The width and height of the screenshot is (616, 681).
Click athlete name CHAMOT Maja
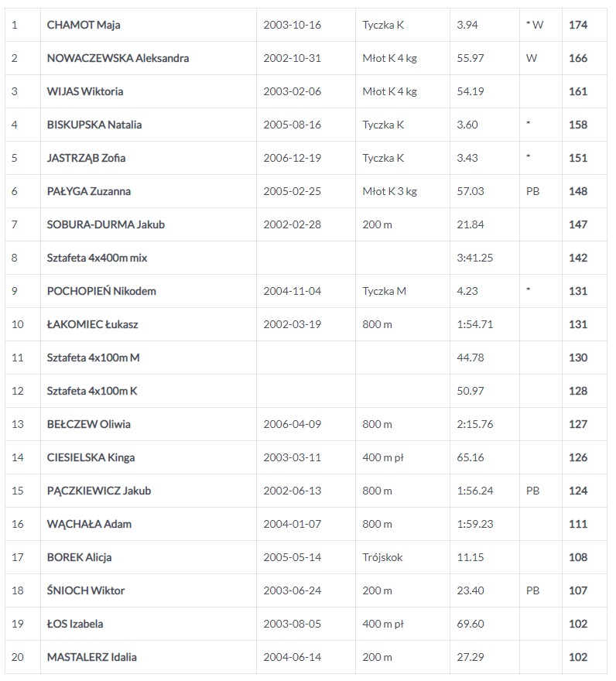[84, 25]
